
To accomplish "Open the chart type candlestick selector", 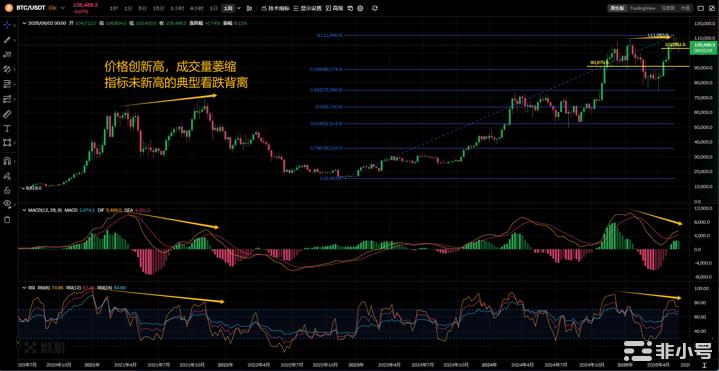I will 249,8.
